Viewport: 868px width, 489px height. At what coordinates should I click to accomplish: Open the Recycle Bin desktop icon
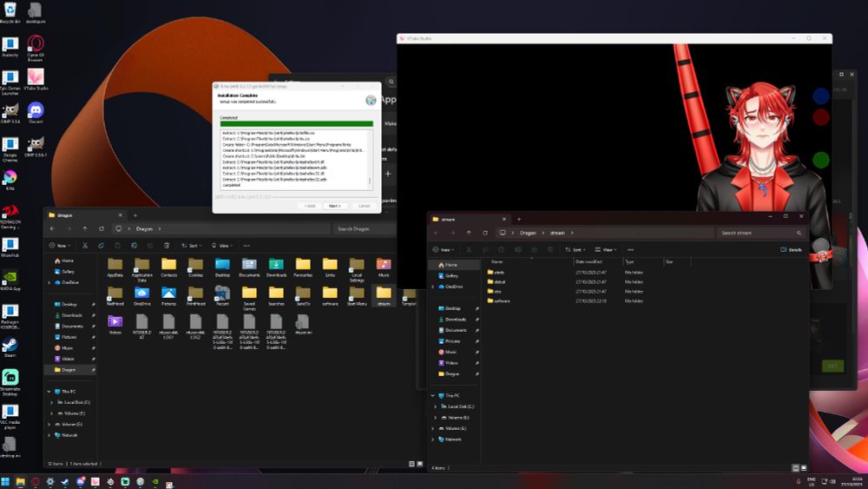click(x=10, y=13)
